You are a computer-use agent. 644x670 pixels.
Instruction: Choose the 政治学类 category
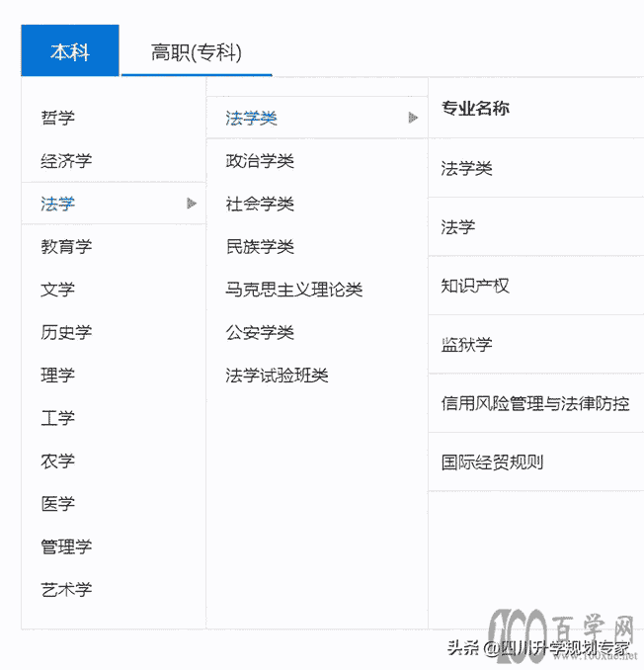click(x=260, y=161)
